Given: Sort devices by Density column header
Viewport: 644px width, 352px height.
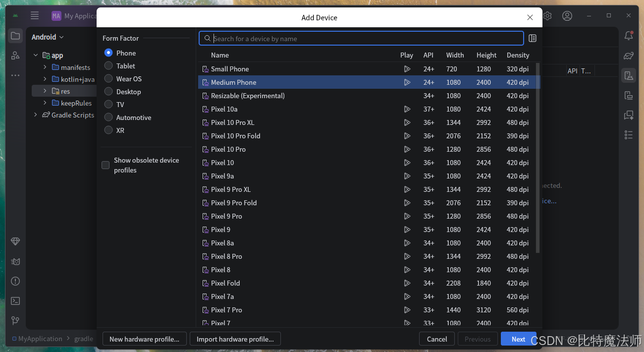Looking at the screenshot, I should click(x=518, y=55).
